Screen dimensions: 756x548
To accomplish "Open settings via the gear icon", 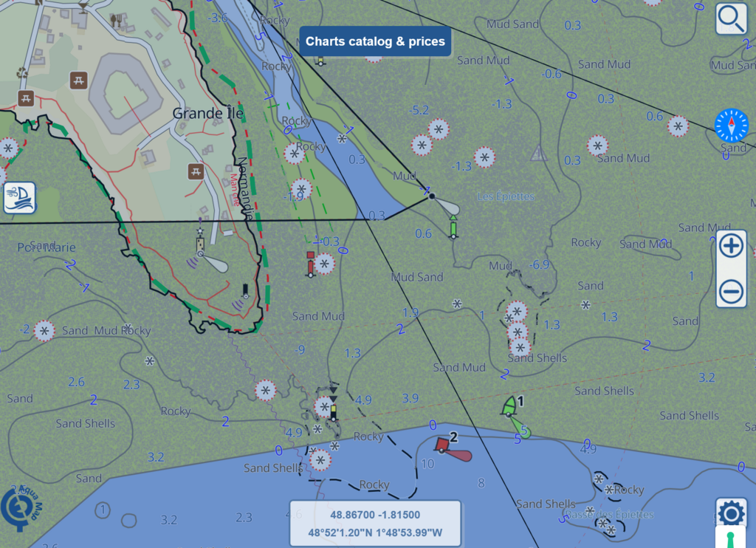I will pos(731,513).
